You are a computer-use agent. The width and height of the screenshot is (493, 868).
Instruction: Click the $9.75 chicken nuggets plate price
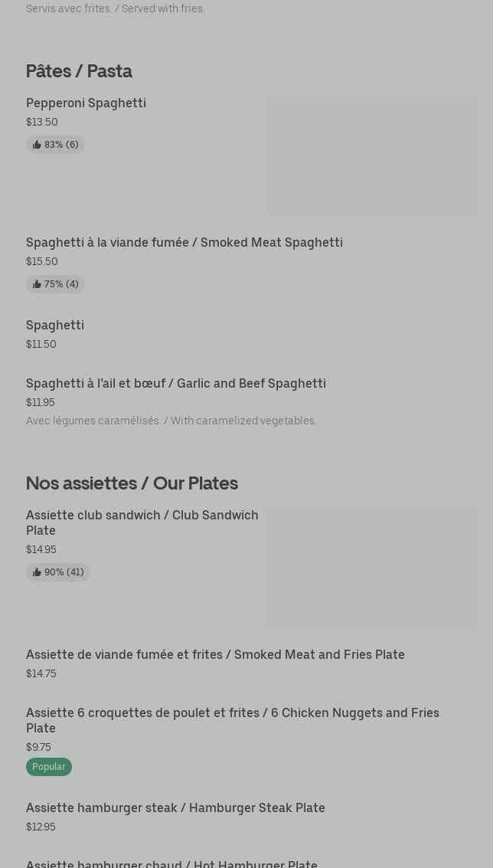point(38,747)
